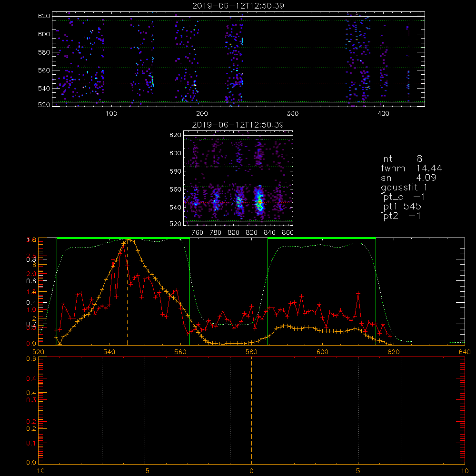Click x-axis label 820 under the middle image
The image size is (476, 476).
tap(252, 233)
